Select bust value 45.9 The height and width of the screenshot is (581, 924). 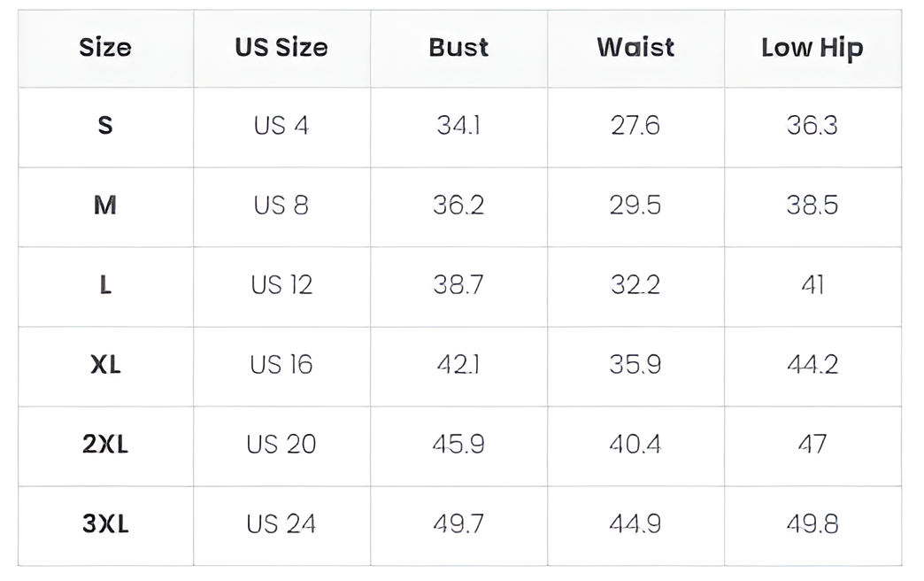[458, 445]
